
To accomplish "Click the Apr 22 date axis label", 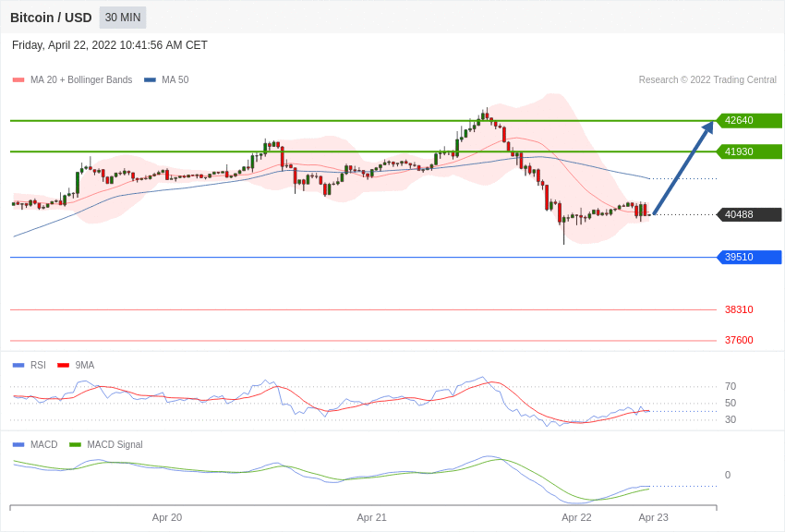I will (576, 517).
